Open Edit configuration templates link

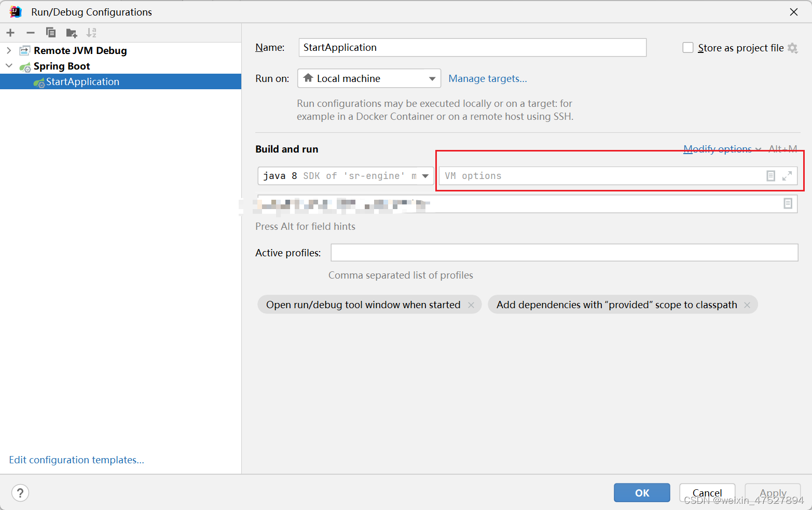[76, 460]
